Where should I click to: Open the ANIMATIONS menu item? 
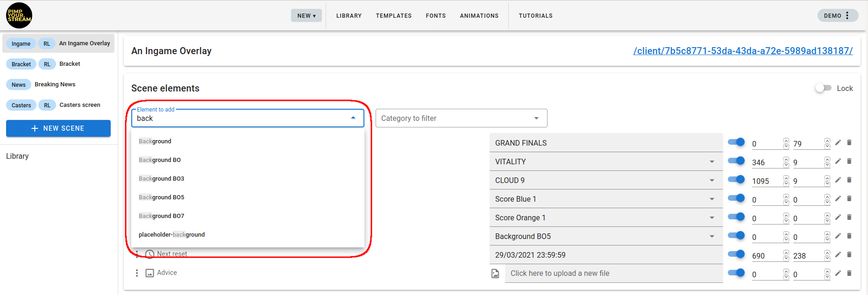click(x=479, y=16)
